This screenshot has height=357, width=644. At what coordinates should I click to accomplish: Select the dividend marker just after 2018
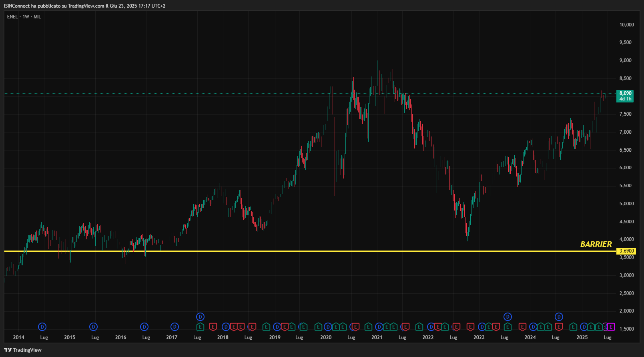226,327
